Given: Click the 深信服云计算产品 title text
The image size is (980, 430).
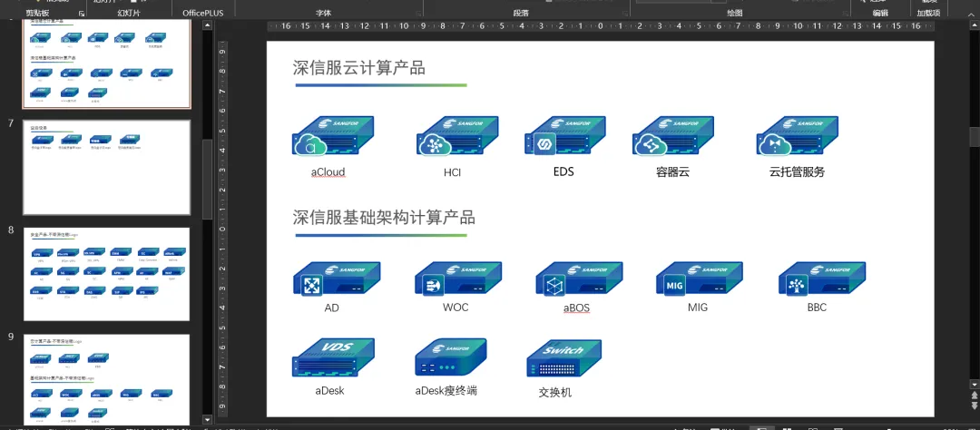Looking at the screenshot, I should pyautogui.click(x=358, y=68).
